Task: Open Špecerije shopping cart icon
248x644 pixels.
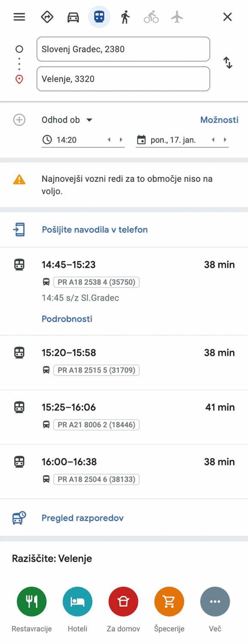Action: click(x=169, y=602)
